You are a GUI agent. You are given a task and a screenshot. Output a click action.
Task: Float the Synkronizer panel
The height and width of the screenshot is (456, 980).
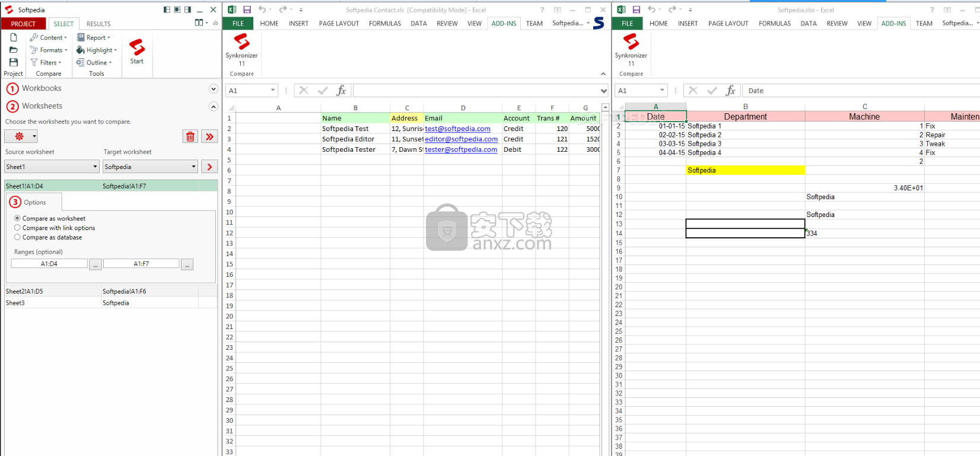point(177,9)
